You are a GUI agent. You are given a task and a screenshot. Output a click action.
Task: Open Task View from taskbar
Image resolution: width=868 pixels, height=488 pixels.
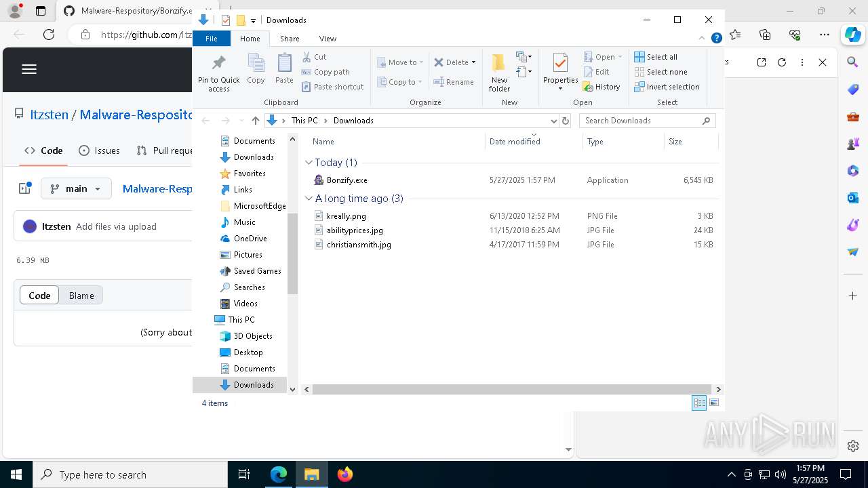[x=244, y=474]
